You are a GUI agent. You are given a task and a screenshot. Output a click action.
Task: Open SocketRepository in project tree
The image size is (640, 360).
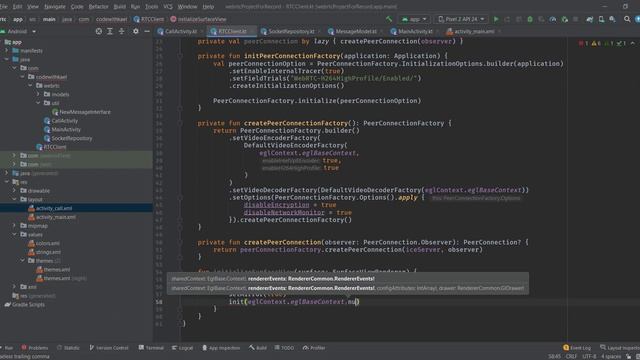pyautogui.click(x=71, y=138)
